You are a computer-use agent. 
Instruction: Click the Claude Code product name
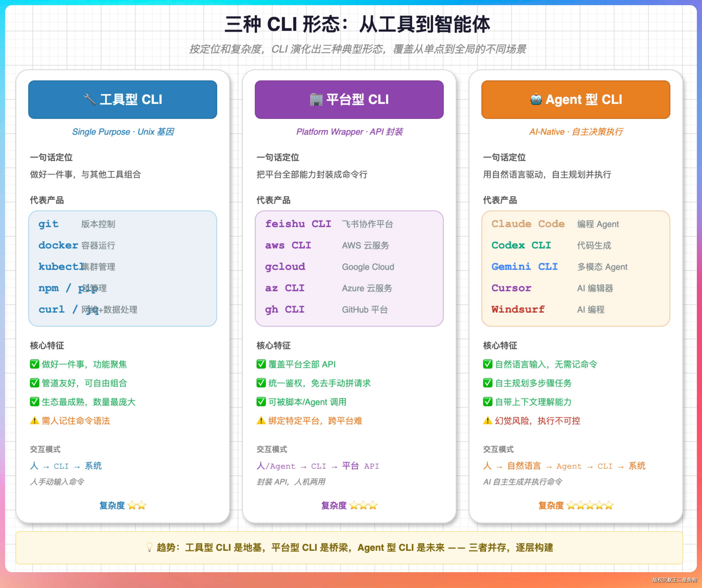click(528, 224)
